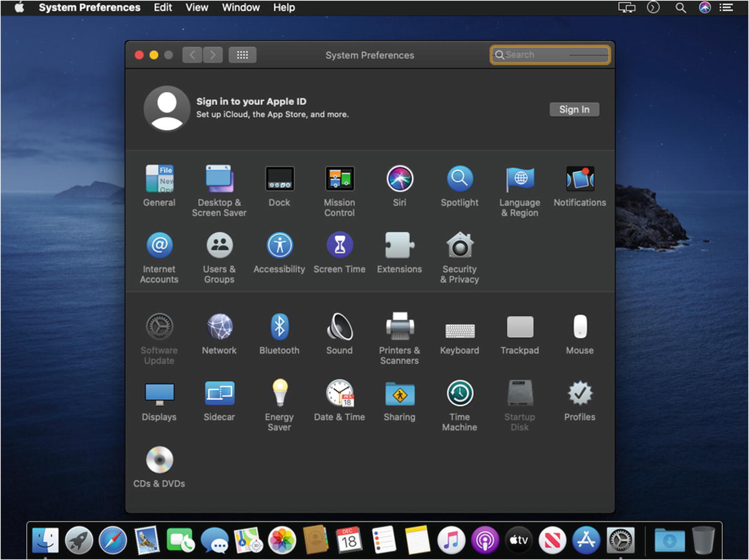Click the Siri icon in menu bar
The height and width of the screenshot is (560, 749).
[705, 7]
